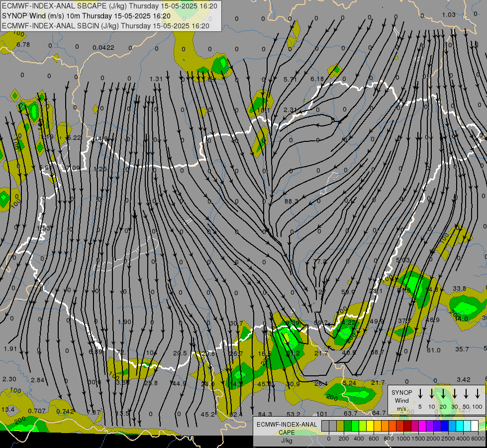Click the 53.2 map value
The width and height of the screenshot is (487, 448).
click(293, 414)
